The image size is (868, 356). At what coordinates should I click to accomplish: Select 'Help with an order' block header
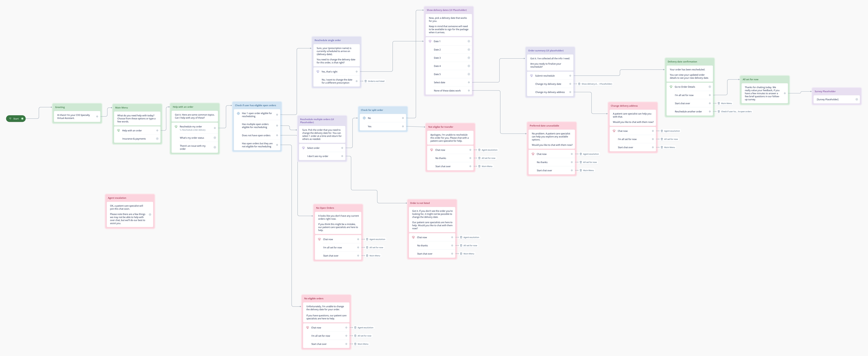195,107
